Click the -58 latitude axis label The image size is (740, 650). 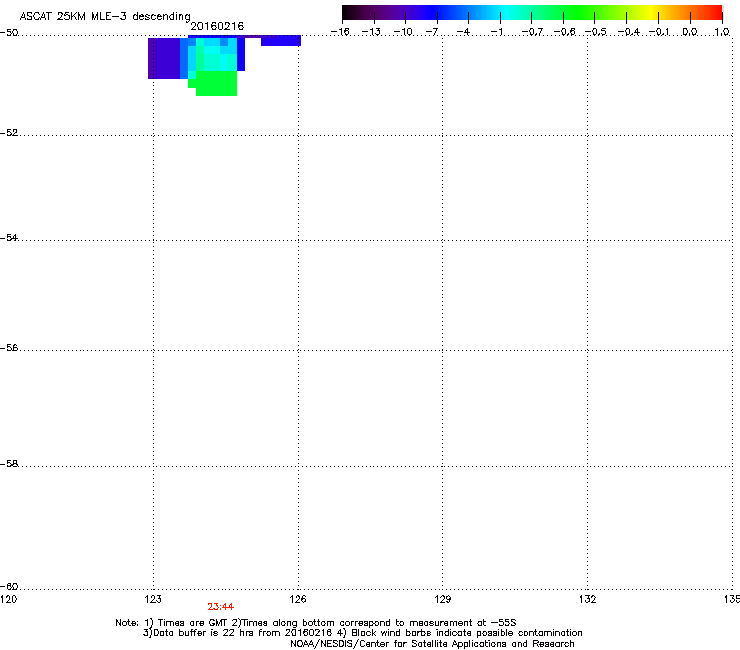click(x=9, y=464)
